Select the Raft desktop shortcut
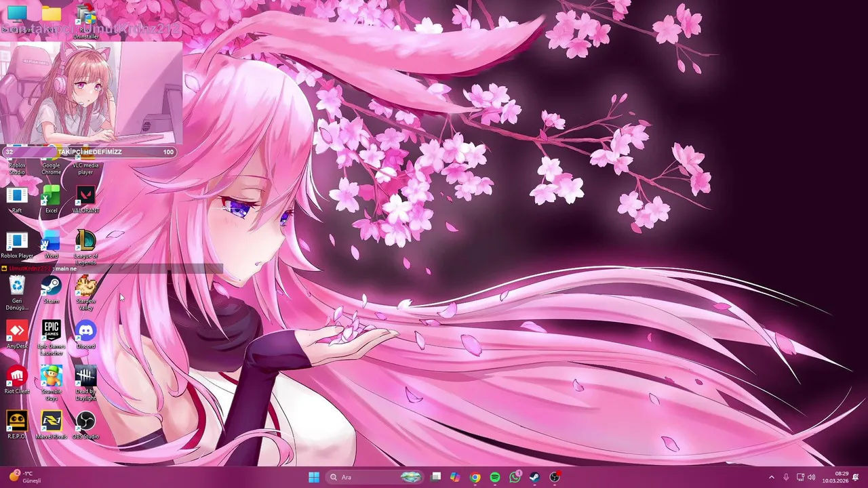 tap(17, 201)
